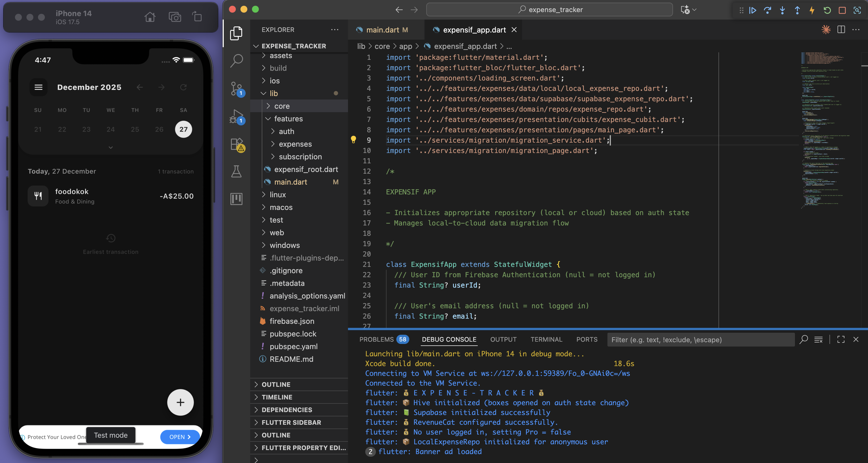Open the Flutter widget inspector magnifier icon
The image size is (868, 463).
pos(857,10)
